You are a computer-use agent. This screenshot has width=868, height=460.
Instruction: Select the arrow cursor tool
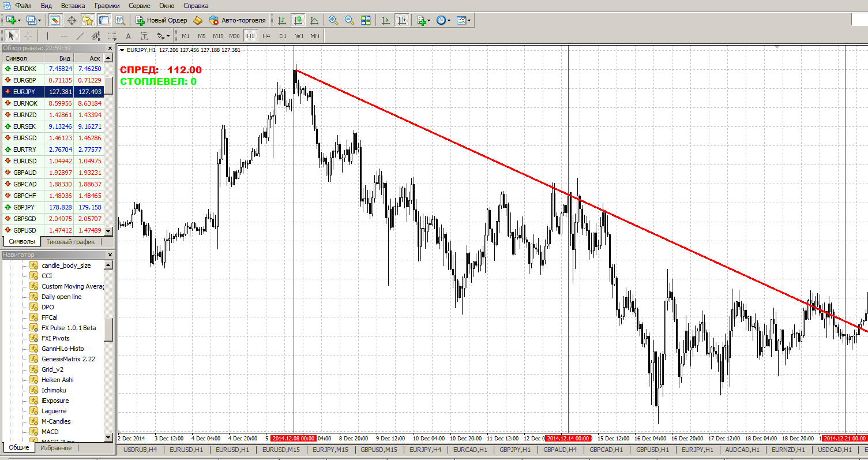(11, 36)
